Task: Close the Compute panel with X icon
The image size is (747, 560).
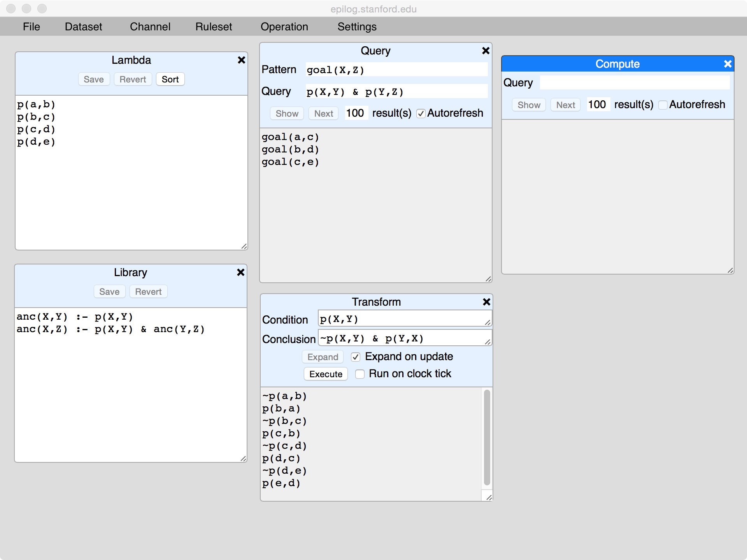Action: [x=728, y=64]
